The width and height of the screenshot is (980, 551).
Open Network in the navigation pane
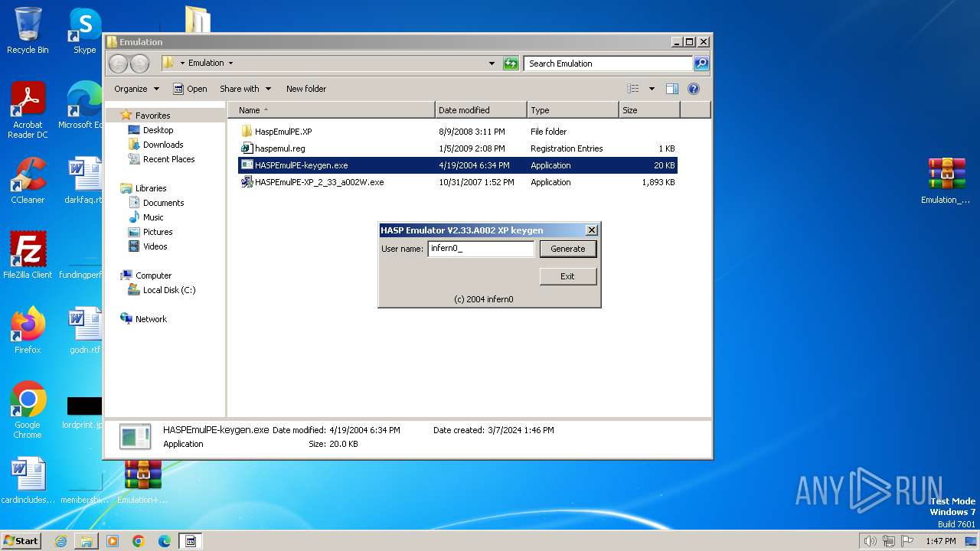(151, 319)
